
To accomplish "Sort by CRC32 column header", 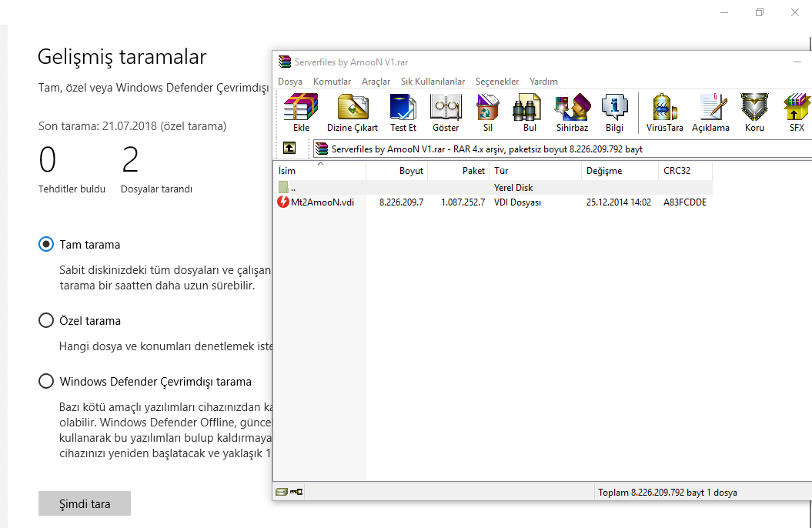I will click(686, 171).
